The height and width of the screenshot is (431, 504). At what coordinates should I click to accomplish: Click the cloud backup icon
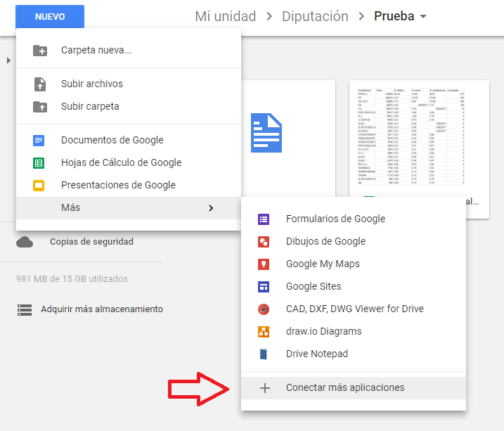(25, 242)
